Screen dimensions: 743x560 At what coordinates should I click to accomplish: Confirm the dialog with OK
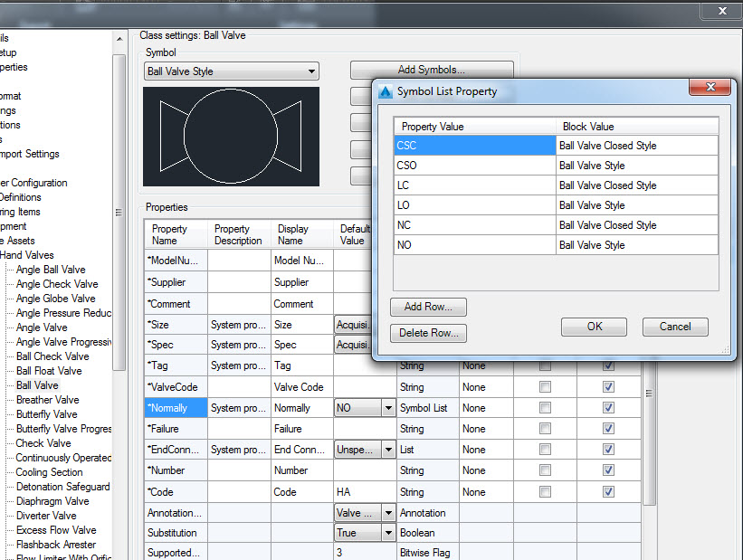[x=594, y=327]
